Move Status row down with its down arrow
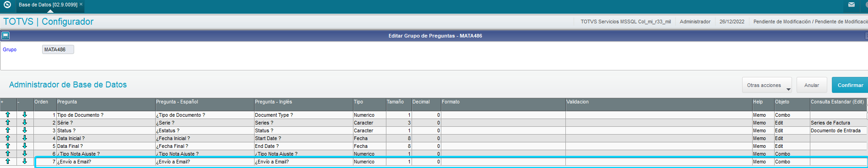 tap(25, 130)
